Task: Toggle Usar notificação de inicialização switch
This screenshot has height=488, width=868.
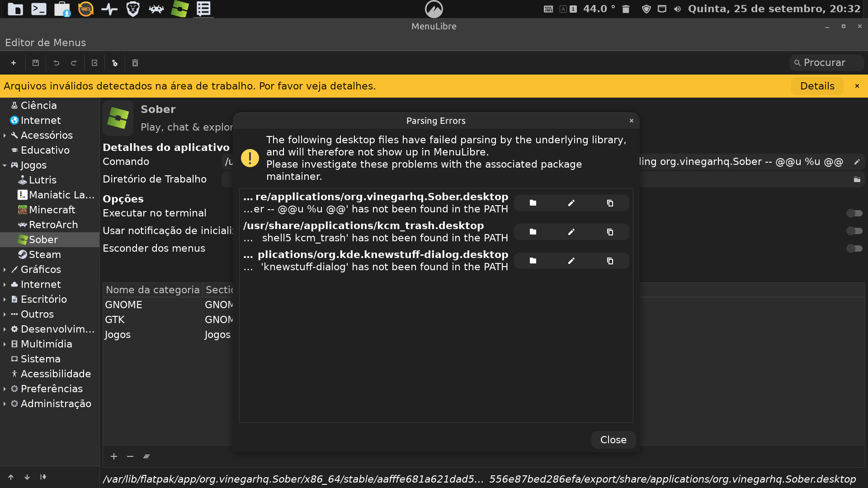Action: tap(854, 231)
